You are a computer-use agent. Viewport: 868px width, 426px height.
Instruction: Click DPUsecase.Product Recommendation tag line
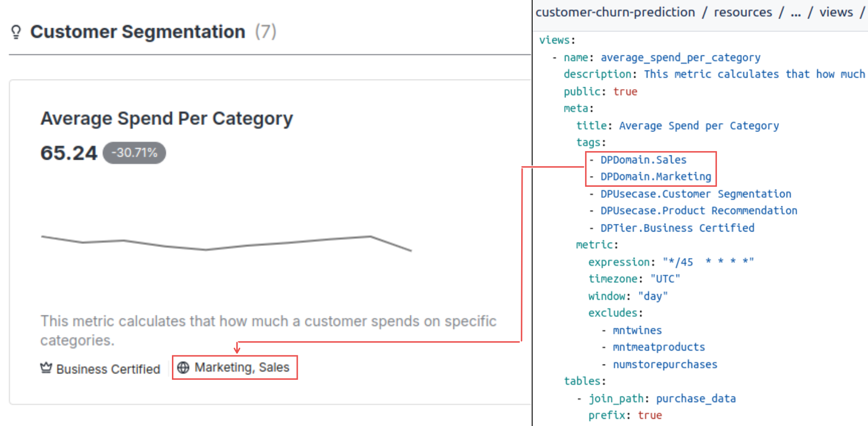coord(693,211)
